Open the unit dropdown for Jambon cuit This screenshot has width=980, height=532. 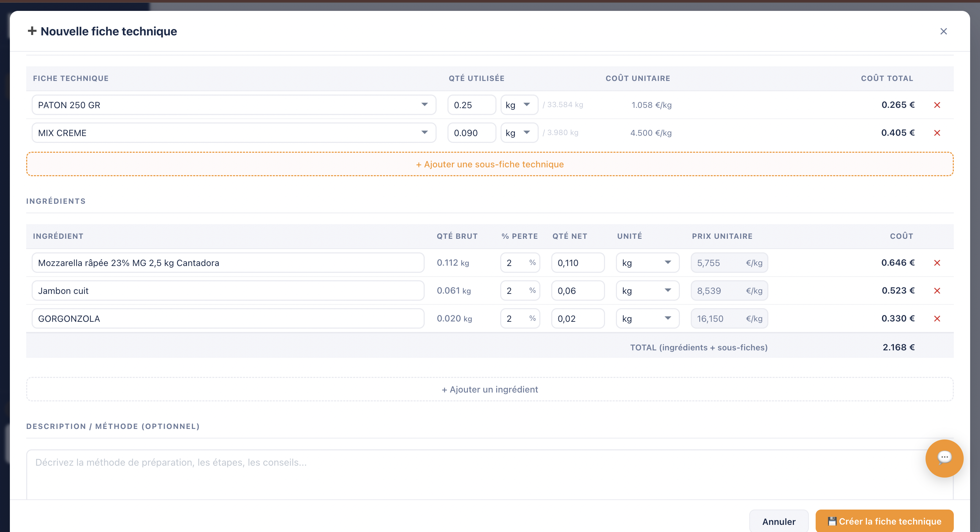[x=647, y=290]
